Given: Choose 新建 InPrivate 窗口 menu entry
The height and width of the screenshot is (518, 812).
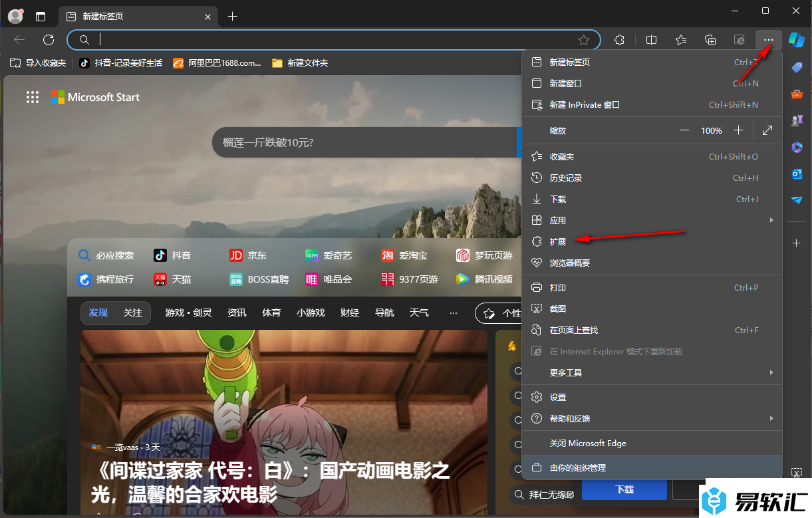Looking at the screenshot, I should click(652, 104).
